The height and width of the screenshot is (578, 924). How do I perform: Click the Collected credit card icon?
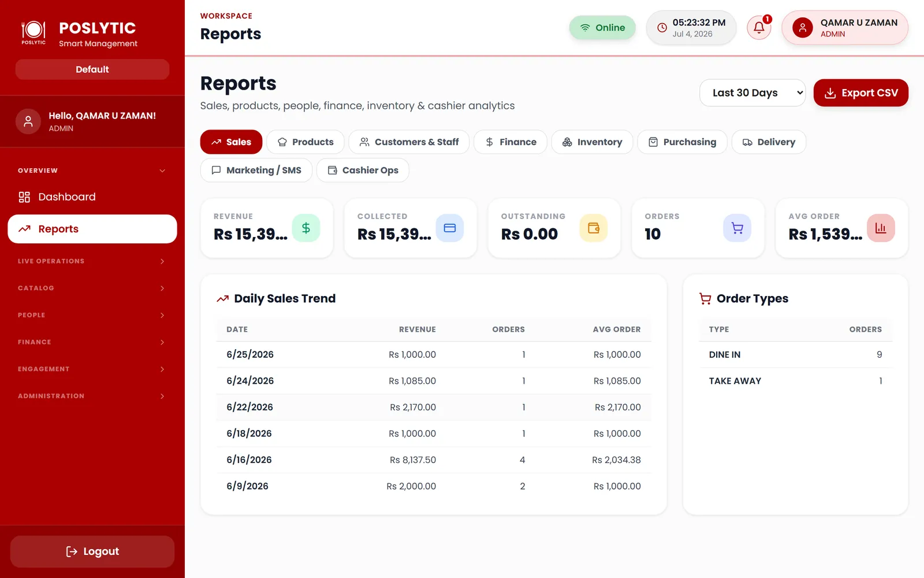(450, 228)
